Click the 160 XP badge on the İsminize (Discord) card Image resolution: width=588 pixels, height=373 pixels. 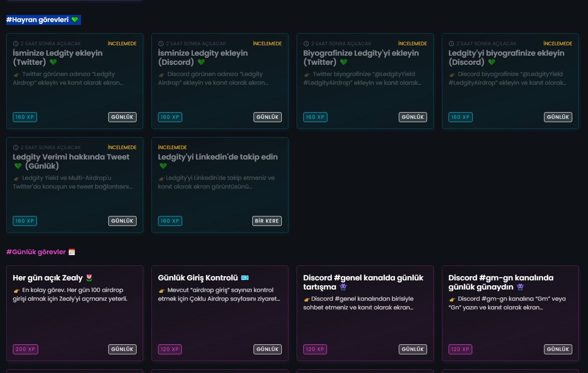(x=170, y=117)
